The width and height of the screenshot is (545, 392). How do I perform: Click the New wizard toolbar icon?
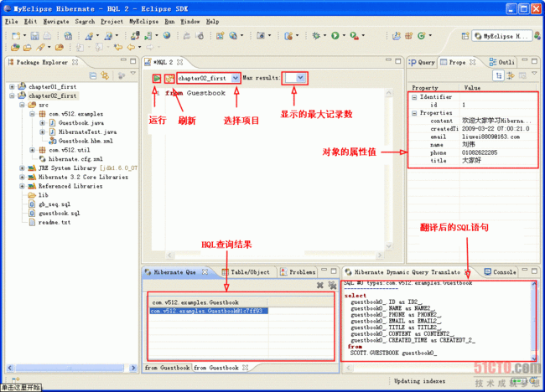[16, 36]
